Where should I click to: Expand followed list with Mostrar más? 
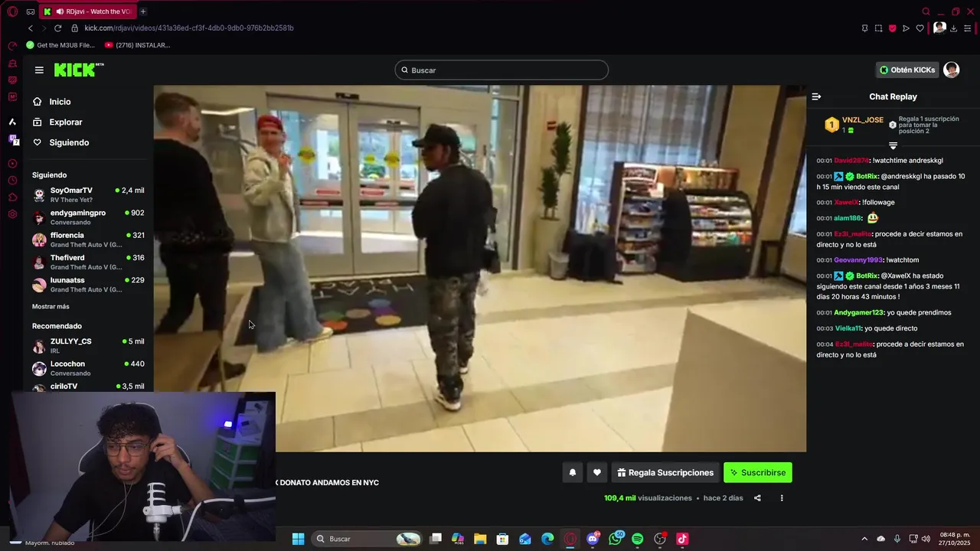(51, 307)
